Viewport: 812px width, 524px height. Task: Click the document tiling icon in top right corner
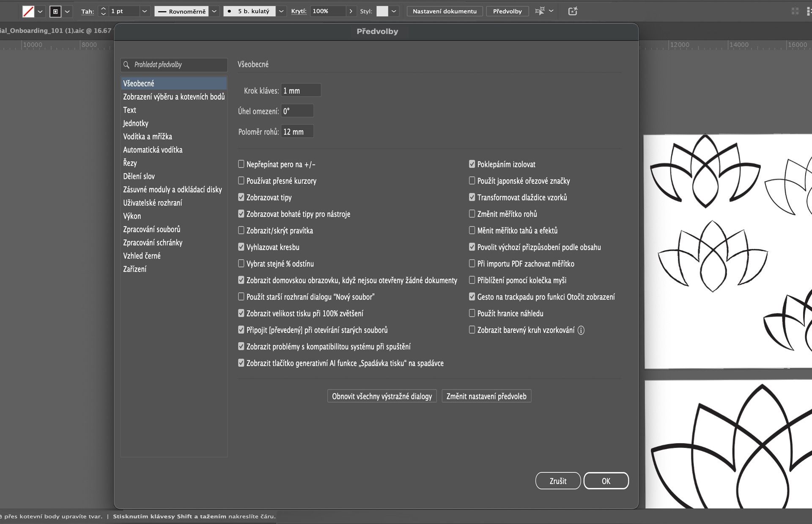808,11
